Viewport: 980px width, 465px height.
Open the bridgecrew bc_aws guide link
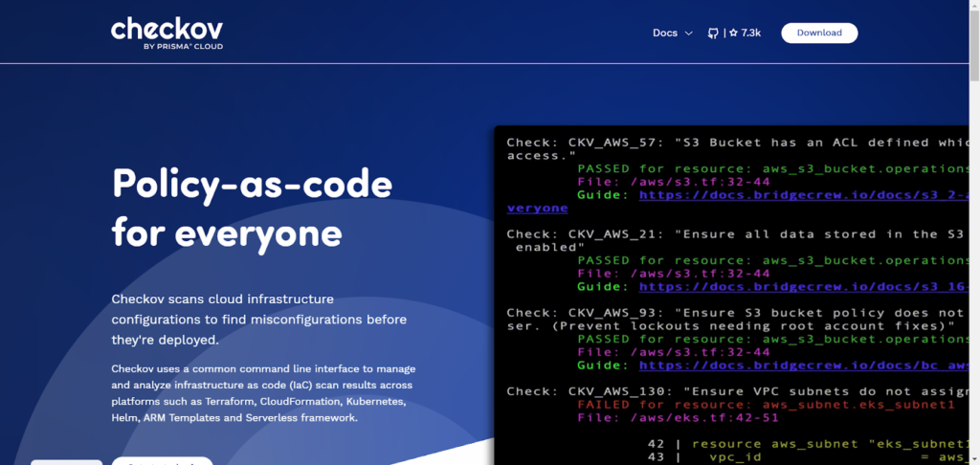tap(804, 365)
